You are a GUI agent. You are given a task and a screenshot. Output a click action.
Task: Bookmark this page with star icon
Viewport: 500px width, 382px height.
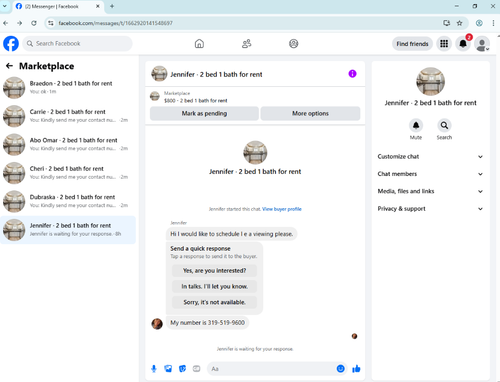[460, 23]
